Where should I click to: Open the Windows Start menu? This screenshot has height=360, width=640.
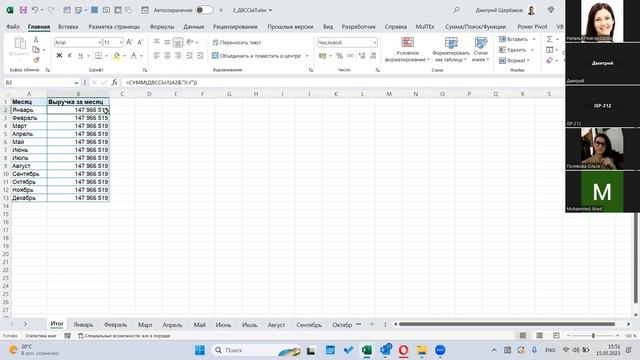pos(200,350)
